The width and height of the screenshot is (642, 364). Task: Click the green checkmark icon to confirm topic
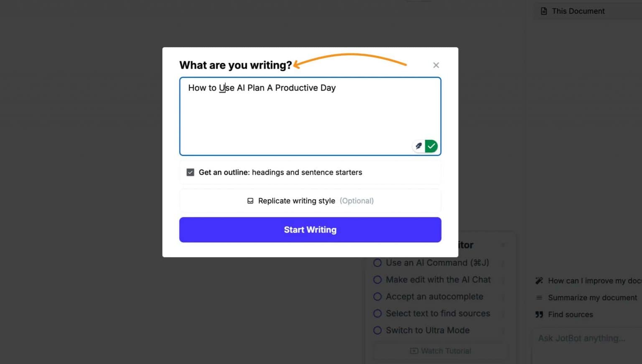(431, 146)
